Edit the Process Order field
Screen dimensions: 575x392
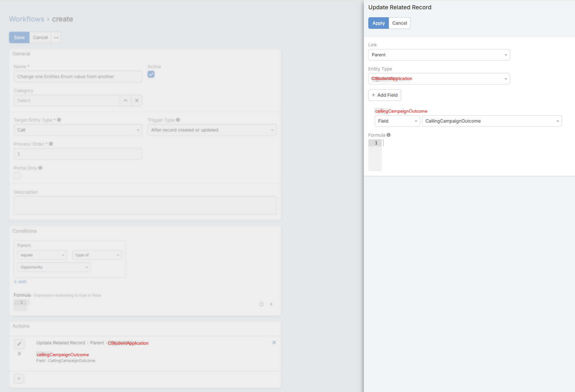(78, 154)
